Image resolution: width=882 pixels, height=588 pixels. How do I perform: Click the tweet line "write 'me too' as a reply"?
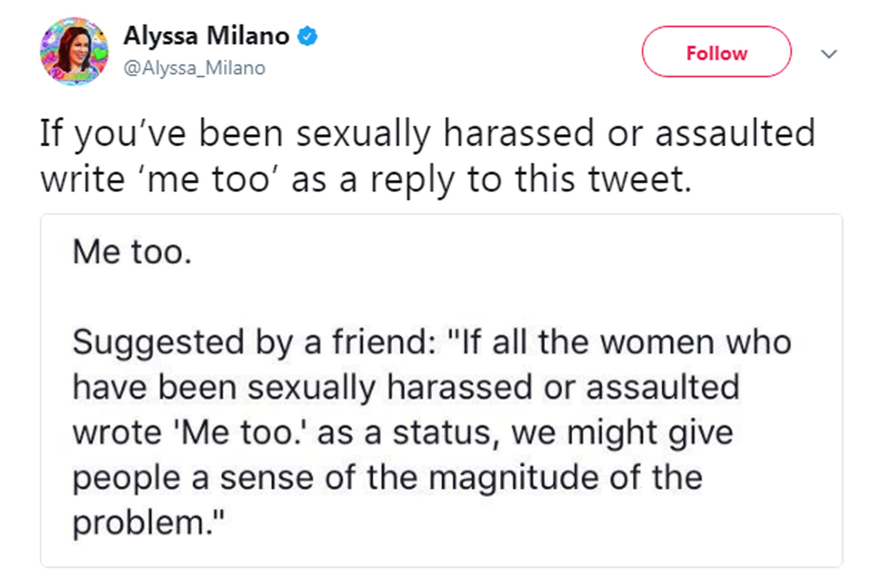tap(365, 179)
